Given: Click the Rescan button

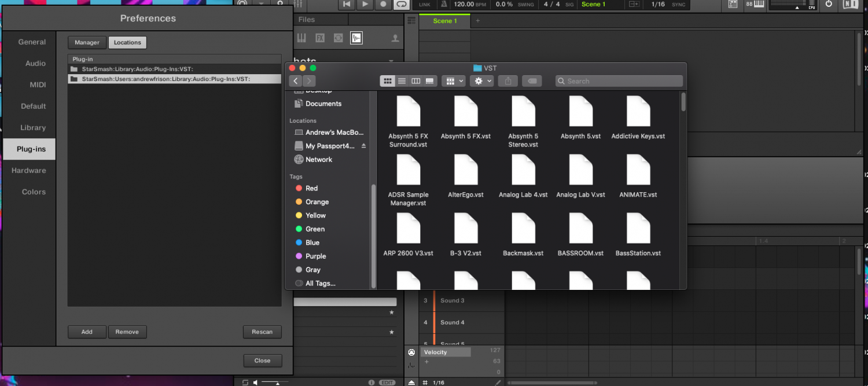Looking at the screenshot, I should click(x=262, y=332).
